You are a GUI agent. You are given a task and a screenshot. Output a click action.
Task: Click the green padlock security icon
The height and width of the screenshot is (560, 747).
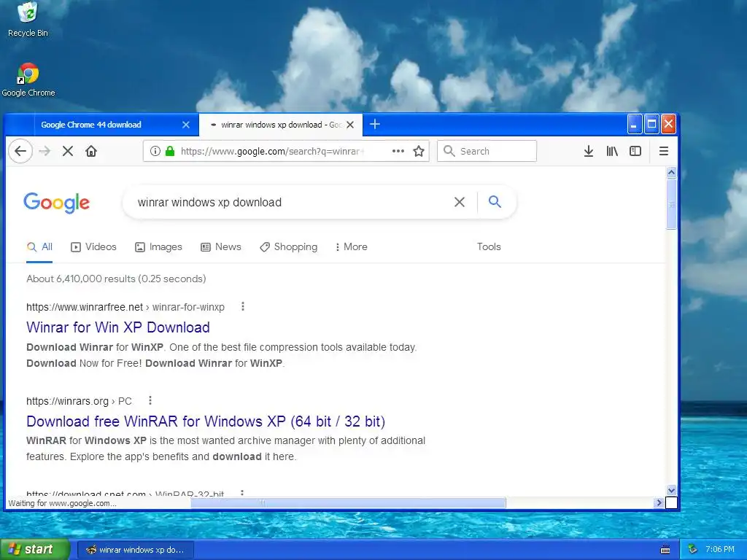169,151
